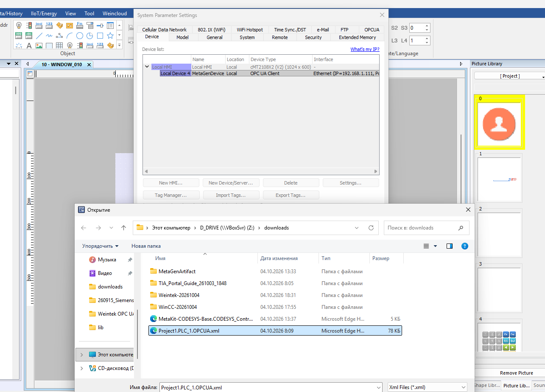Select the Arc drawing tool
This screenshot has height=392, width=545.
(70, 36)
